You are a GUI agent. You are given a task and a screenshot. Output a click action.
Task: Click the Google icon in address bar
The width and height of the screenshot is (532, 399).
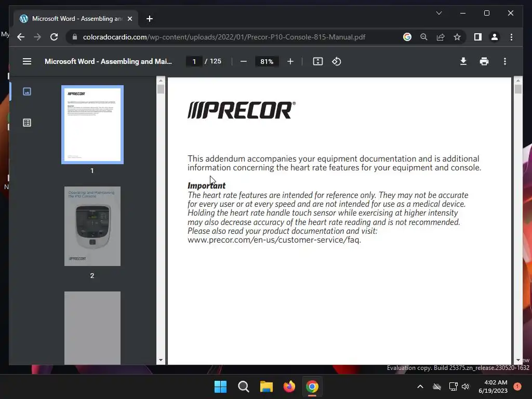(x=407, y=37)
